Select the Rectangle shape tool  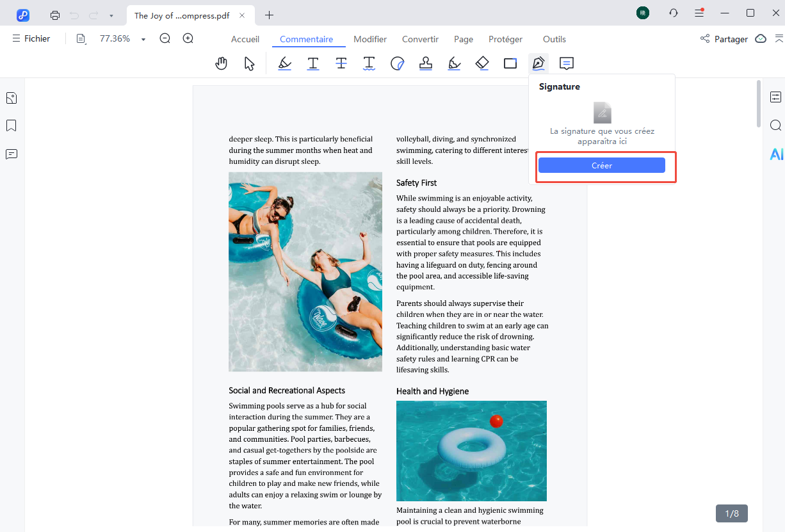510,63
